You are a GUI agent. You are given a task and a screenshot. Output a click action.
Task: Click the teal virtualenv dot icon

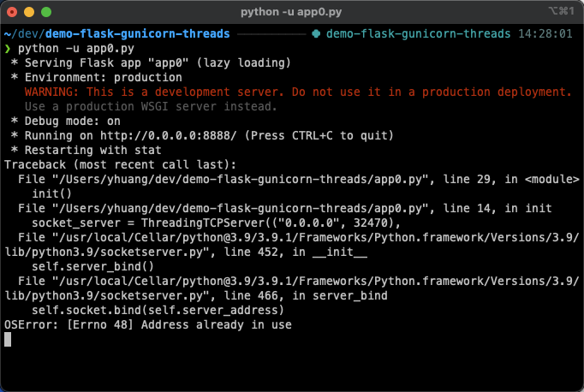(x=316, y=34)
